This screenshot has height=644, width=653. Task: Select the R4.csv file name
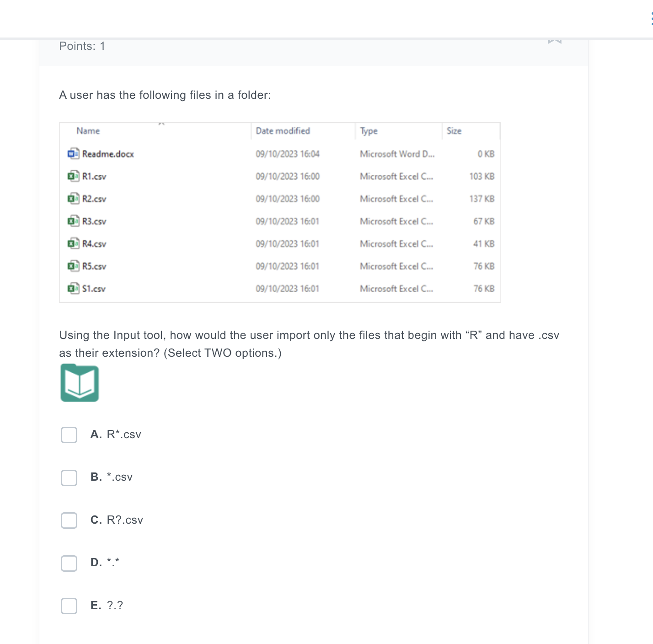(x=94, y=244)
